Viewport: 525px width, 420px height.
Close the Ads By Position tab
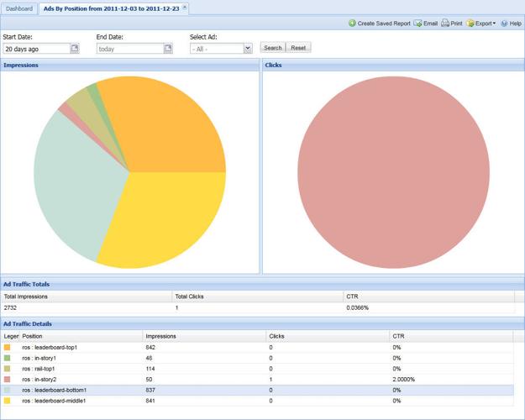[x=186, y=8]
